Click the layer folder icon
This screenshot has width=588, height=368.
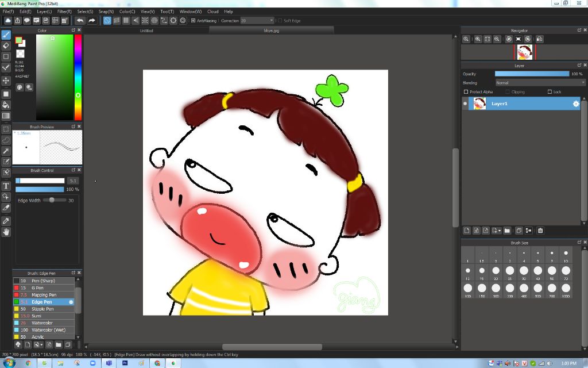point(507,231)
